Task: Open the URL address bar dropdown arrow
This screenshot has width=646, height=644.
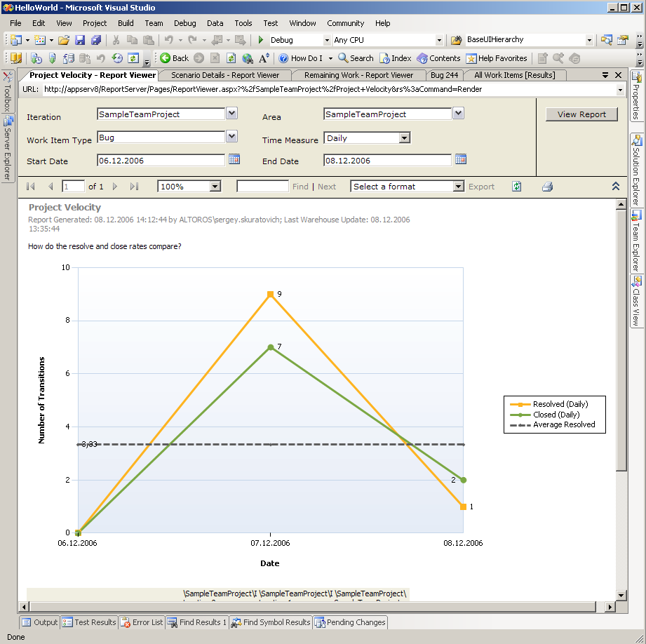Action: 620,90
